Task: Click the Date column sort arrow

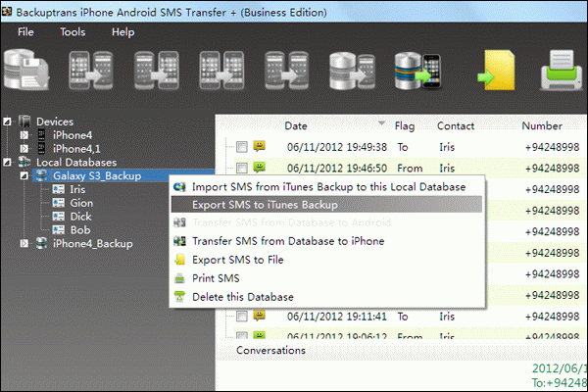Action: pos(381,123)
